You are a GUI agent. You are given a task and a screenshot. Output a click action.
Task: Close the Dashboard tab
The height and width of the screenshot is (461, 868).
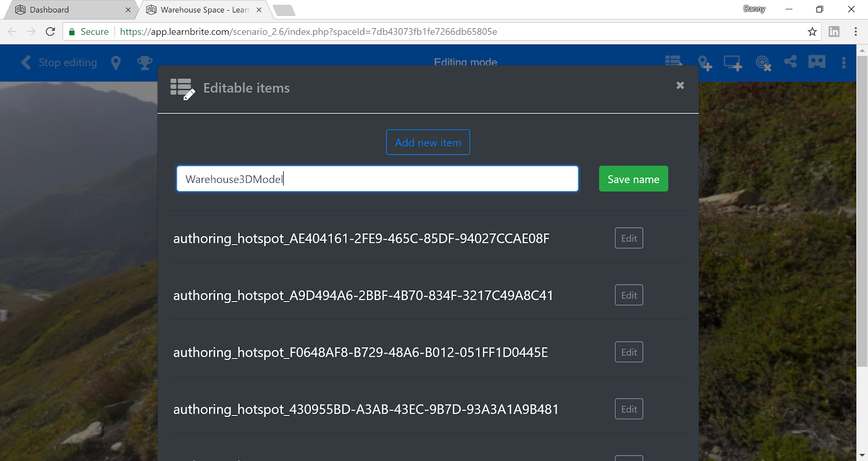(128, 10)
